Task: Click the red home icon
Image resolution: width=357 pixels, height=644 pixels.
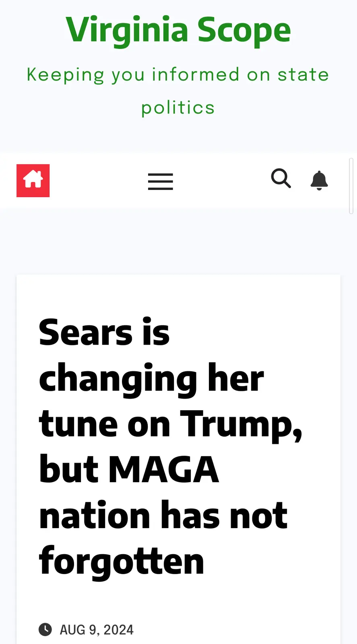Action: coord(33,180)
